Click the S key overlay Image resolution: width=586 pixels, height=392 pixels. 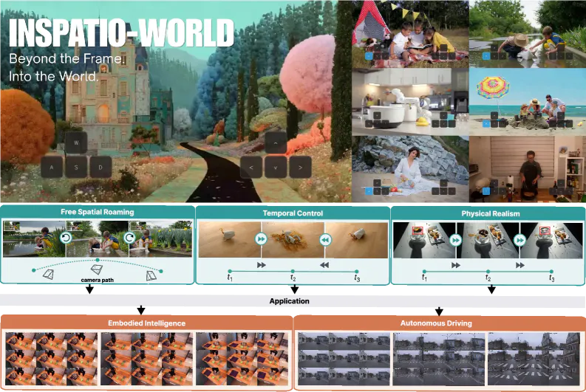(76, 167)
